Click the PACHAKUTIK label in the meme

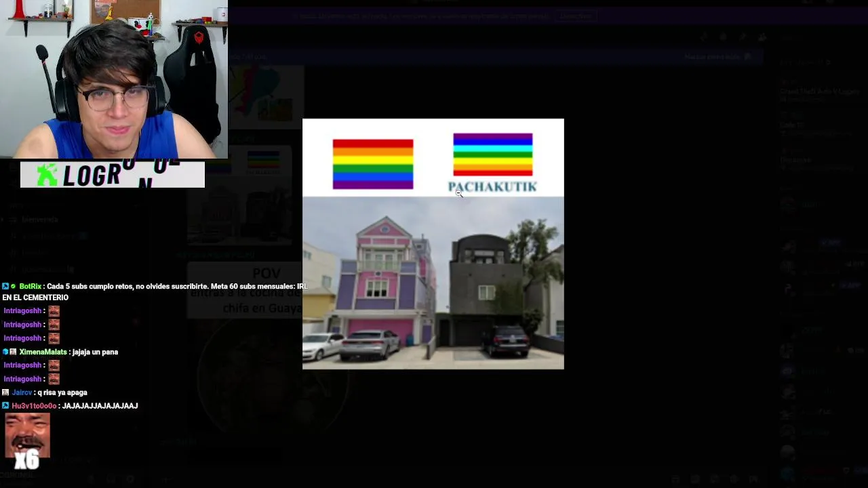coord(492,187)
